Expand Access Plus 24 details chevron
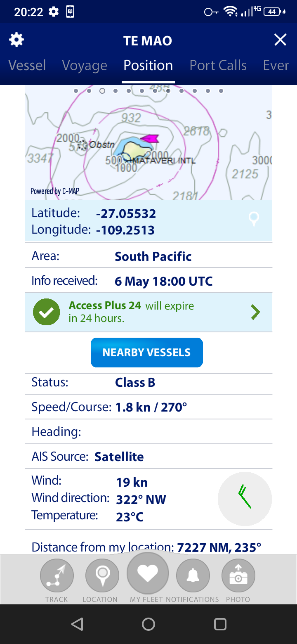 tap(256, 313)
